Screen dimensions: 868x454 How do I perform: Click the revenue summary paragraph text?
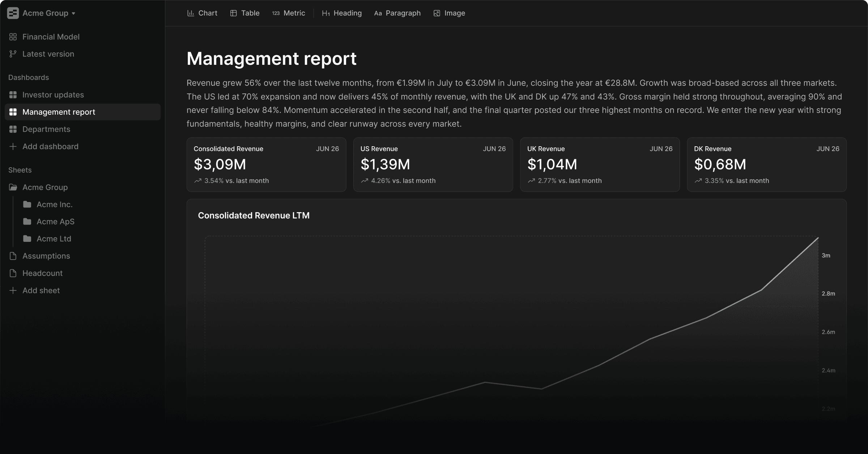[514, 103]
